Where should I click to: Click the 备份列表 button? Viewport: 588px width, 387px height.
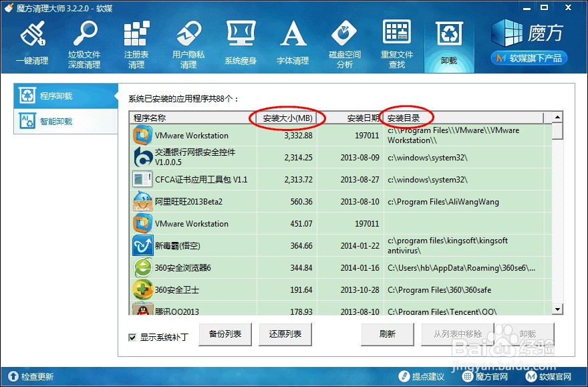click(x=225, y=334)
